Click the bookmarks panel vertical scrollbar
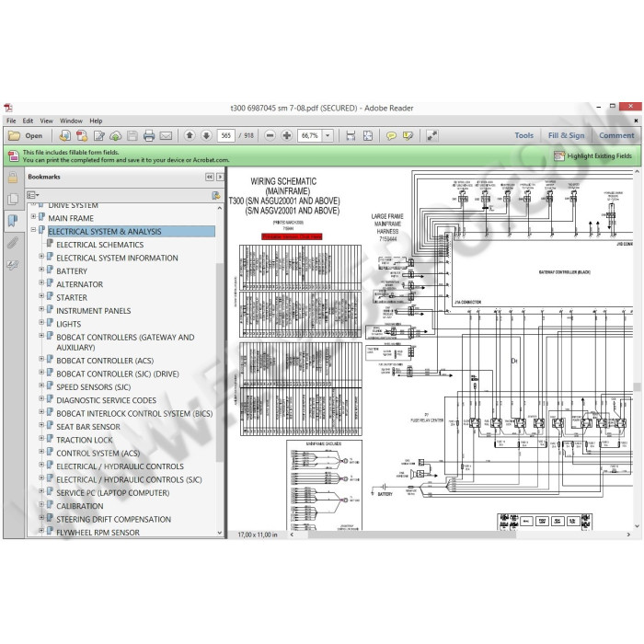This screenshot has height=644, width=644. coord(220,362)
